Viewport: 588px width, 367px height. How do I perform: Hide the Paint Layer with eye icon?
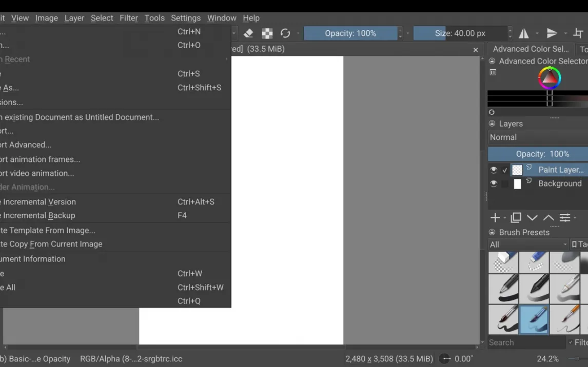(494, 170)
